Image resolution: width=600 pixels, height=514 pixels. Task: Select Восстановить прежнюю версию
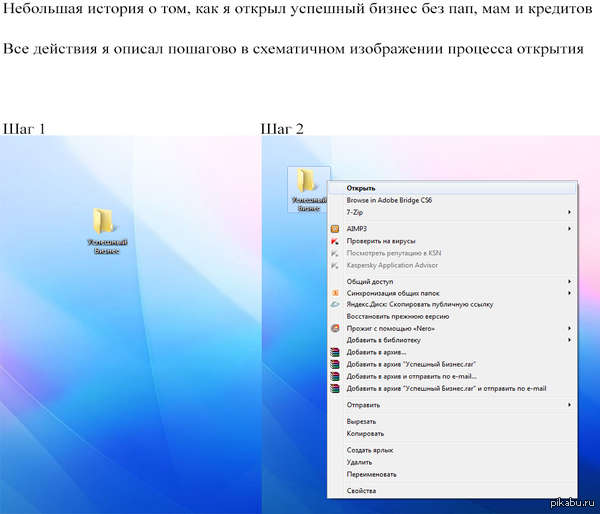pos(452,317)
